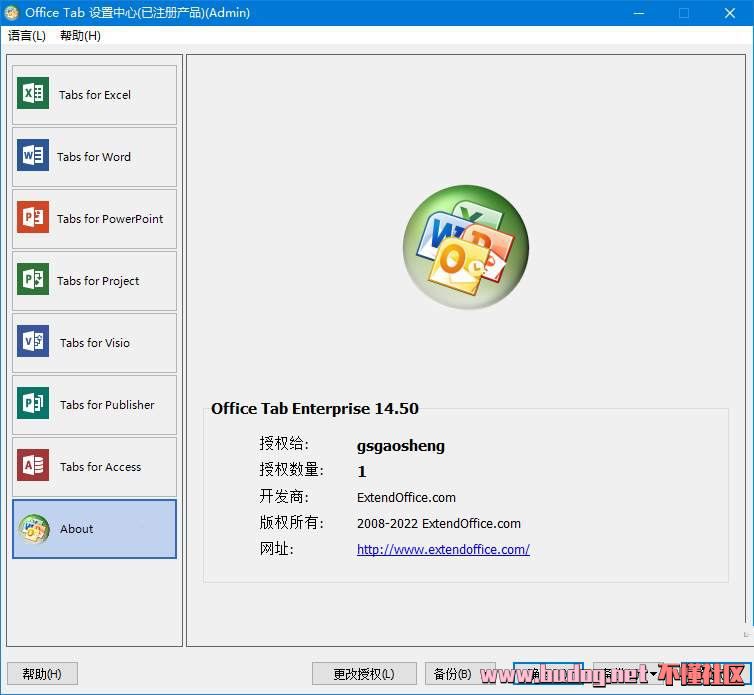The image size is (754, 695).
Task: Open the Tabs for PowerPoint settings
Action: click(94, 219)
